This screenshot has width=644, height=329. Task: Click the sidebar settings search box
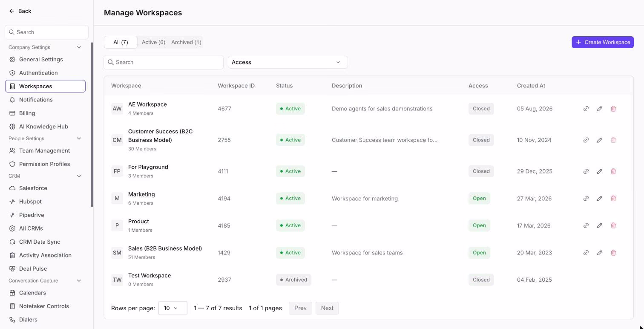[x=46, y=32]
